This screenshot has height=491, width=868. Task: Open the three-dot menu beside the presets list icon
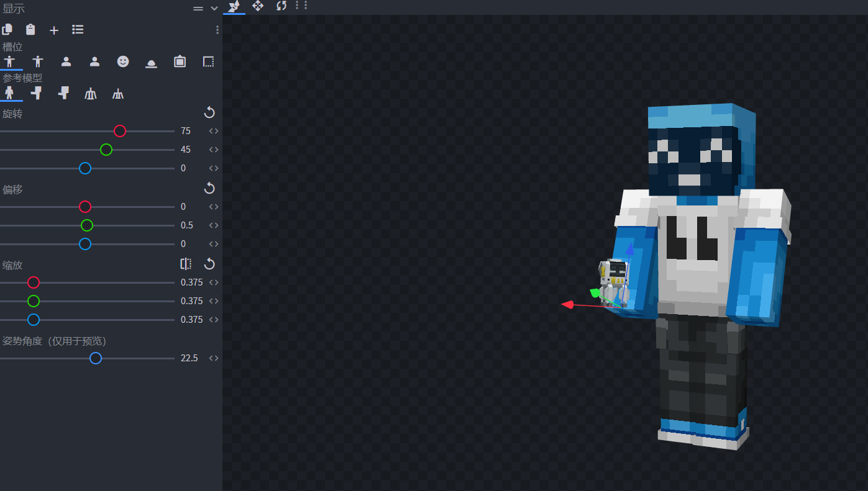pos(217,30)
